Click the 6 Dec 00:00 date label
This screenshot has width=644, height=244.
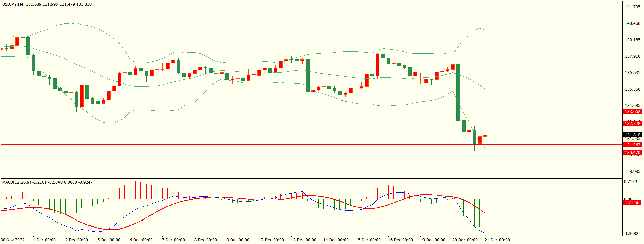(141, 240)
